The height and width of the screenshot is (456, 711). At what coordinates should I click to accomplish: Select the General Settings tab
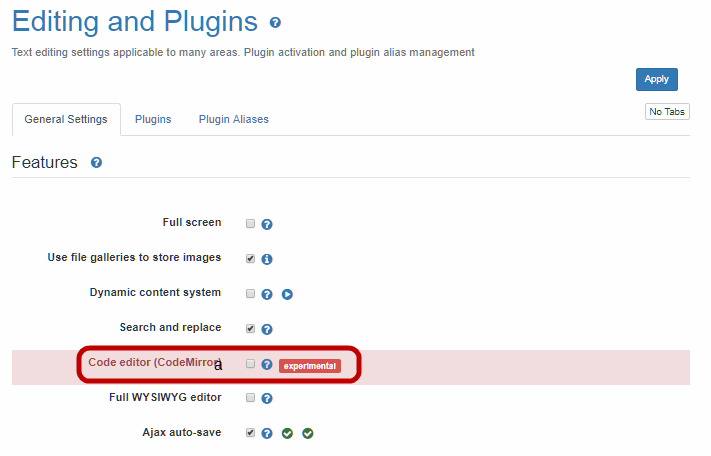[66, 119]
